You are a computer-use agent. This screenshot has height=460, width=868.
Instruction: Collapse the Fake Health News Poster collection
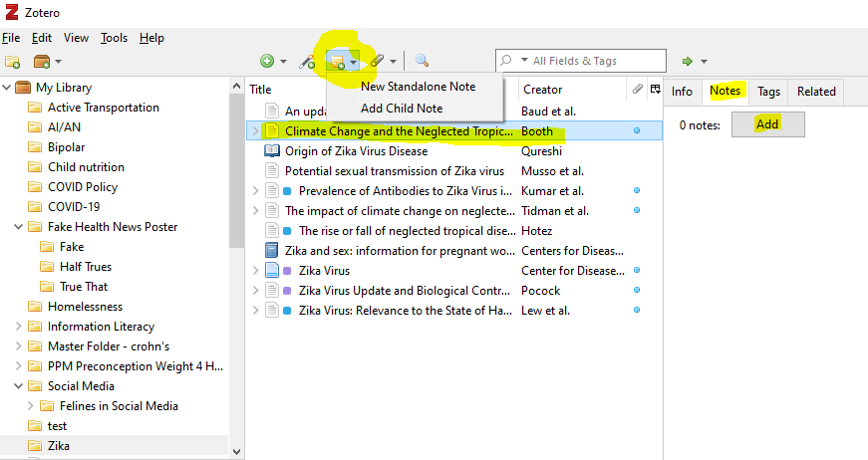(x=18, y=227)
